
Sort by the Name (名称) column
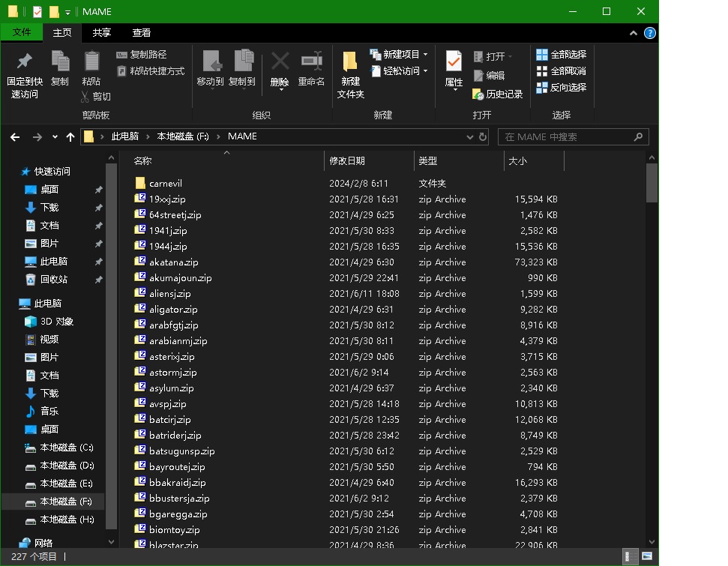coord(142,160)
